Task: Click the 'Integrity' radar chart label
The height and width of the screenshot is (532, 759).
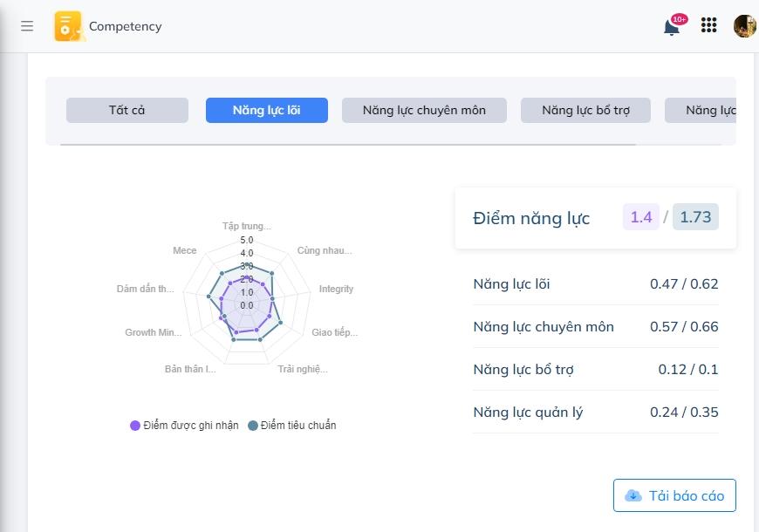Action: pyautogui.click(x=336, y=289)
